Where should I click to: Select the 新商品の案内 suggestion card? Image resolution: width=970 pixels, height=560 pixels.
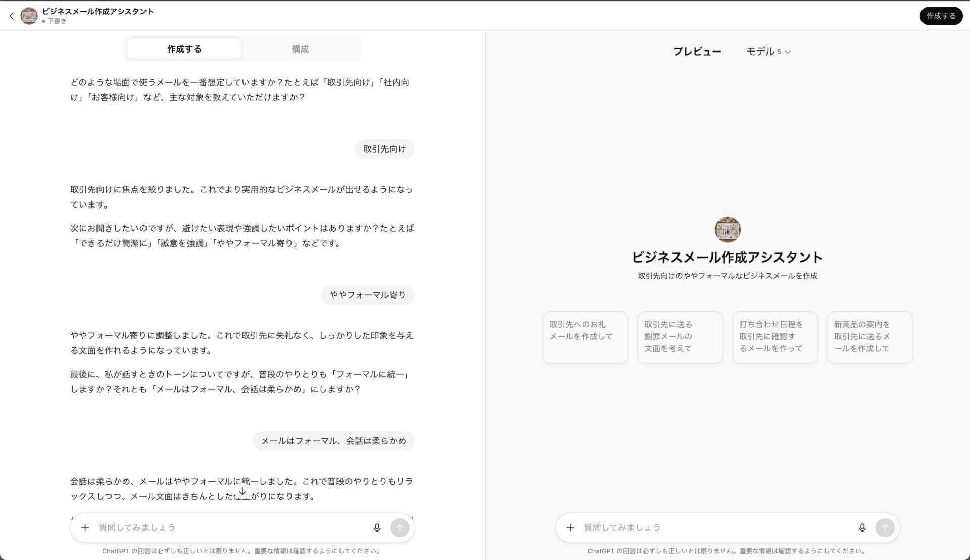pos(869,337)
